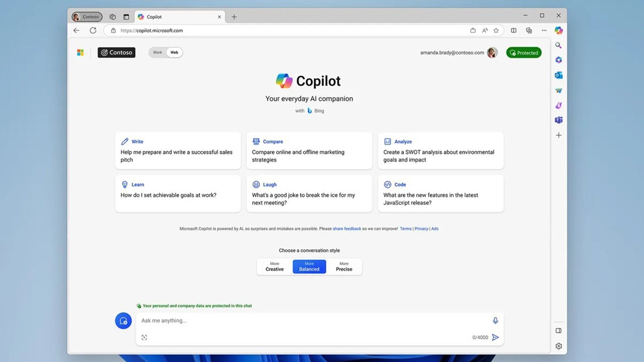Click the send arrow icon

(x=496, y=337)
